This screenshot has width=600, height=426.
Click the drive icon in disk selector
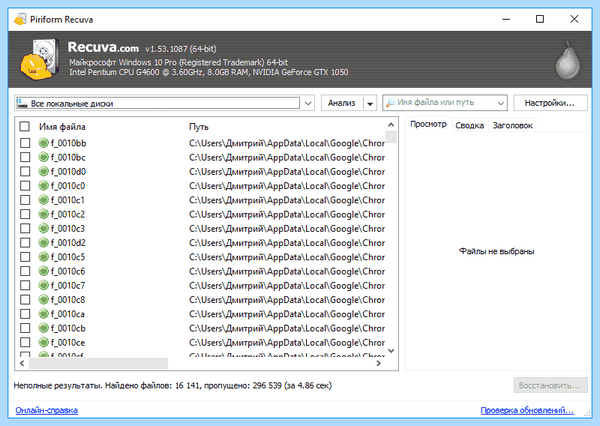(22, 103)
